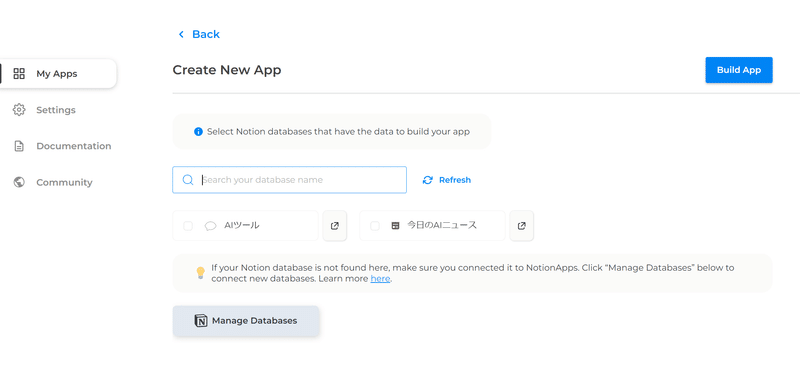Click the back chevron arrow
Image resolution: width=800 pixels, height=368 pixels.
pyautogui.click(x=181, y=34)
